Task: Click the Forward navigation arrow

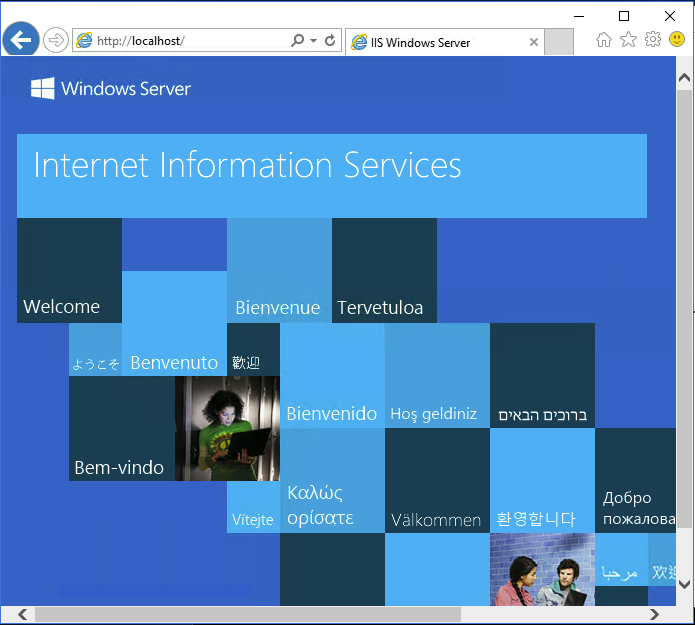Action: click(55, 40)
